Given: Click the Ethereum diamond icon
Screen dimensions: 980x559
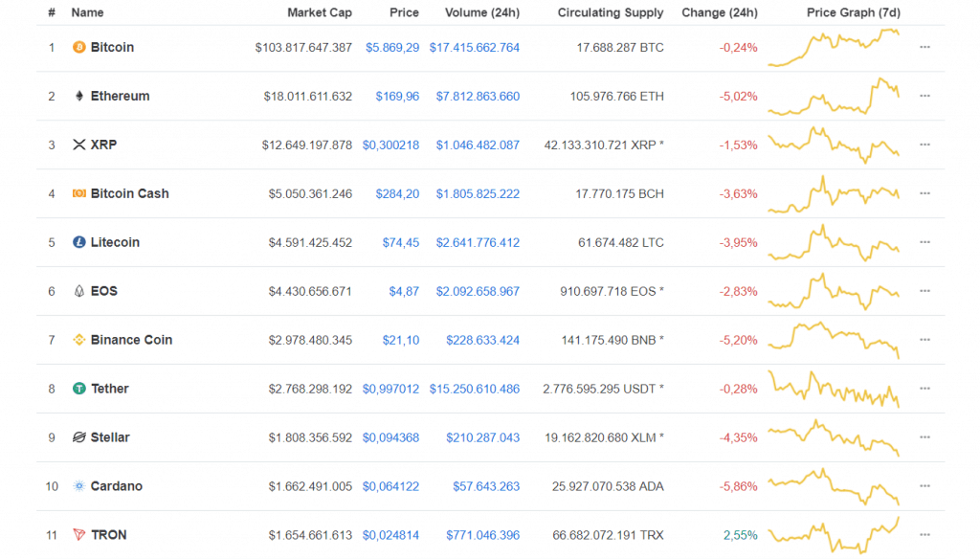Looking at the screenshot, I should click(78, 96).
